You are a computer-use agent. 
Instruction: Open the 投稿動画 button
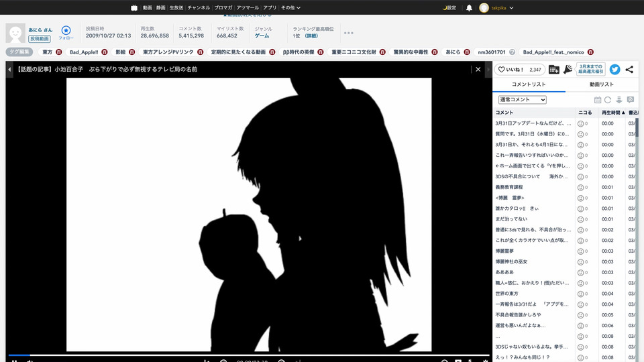(40, 39)
